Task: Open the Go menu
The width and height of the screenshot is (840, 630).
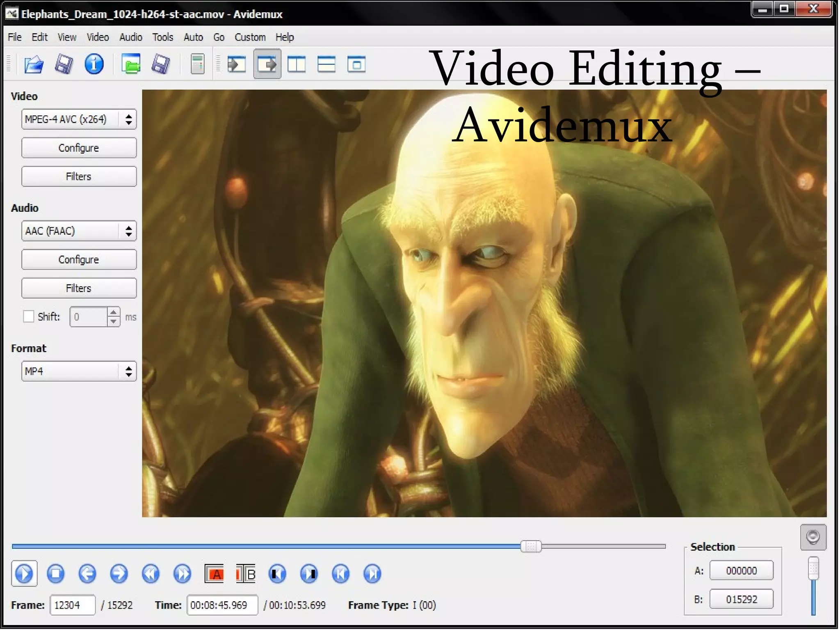Action: [219, 37]
